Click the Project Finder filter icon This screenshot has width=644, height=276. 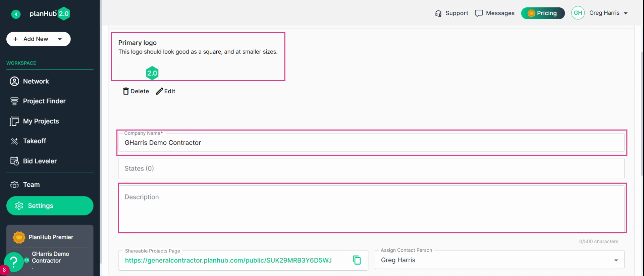pyautogui.click(x=14, y=101)
